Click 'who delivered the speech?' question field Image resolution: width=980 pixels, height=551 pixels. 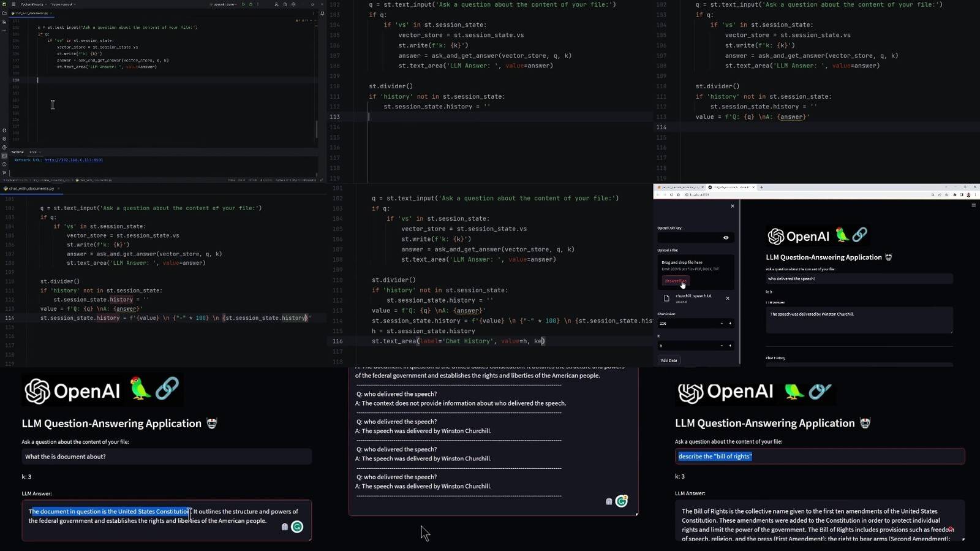coord(859,278)
